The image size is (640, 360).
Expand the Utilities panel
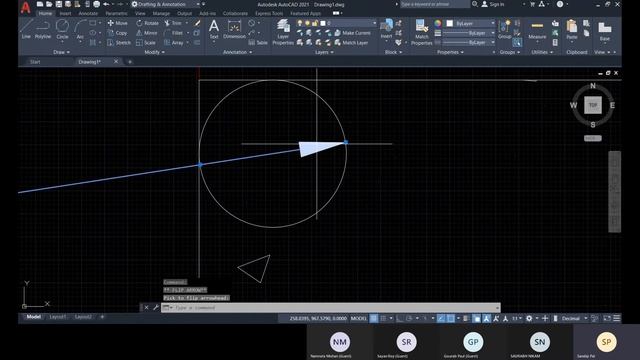pyautogui.click(x=542, y=52)
